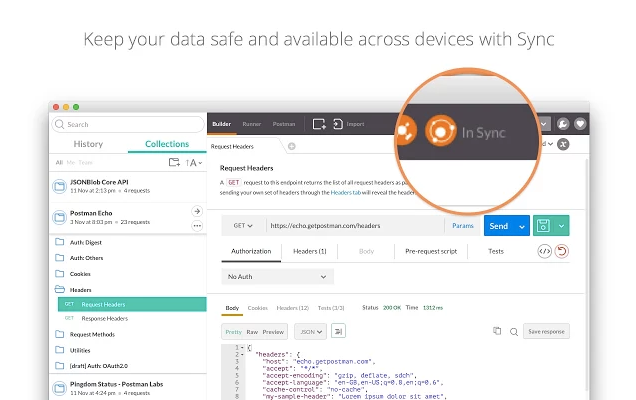Toggle line wrap icon in response
The width and height of the screenshot is (636, 400).
coord(338,331)
